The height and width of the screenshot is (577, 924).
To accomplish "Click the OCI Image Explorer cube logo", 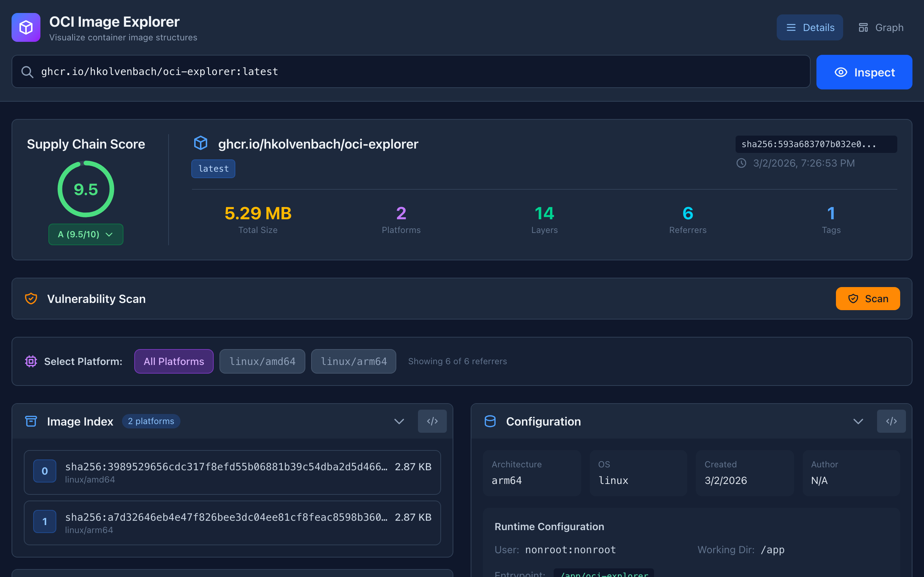I will click(x=26, y=27).
